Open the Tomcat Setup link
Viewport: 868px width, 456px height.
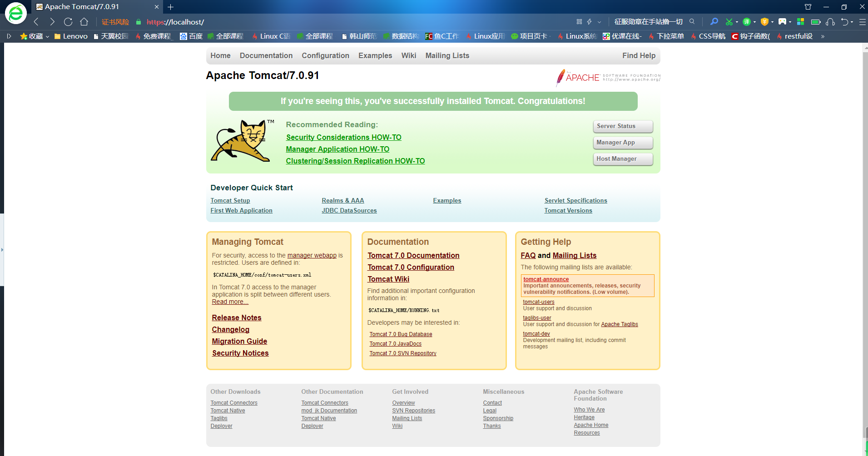pyautogui.click(x=230, y=200)
